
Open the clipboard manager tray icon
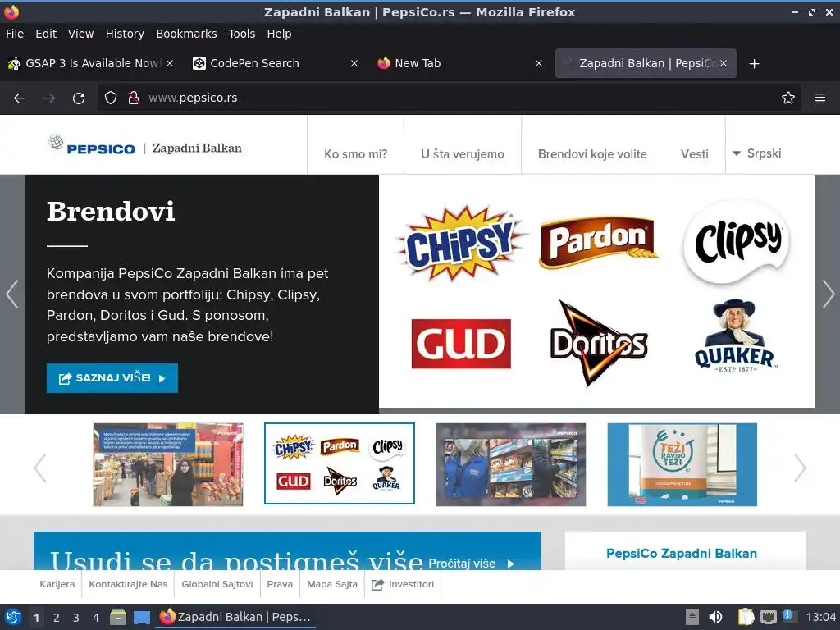(x=746, y=617)
